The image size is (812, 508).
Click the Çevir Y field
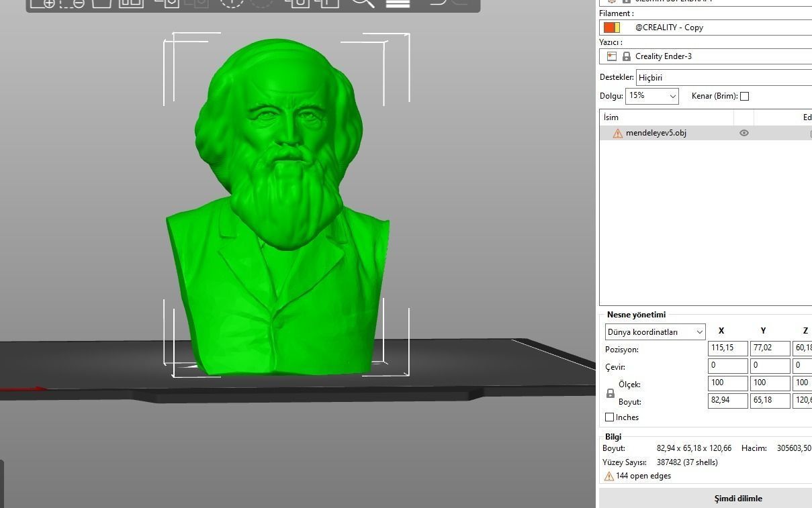tap(770, 366)
